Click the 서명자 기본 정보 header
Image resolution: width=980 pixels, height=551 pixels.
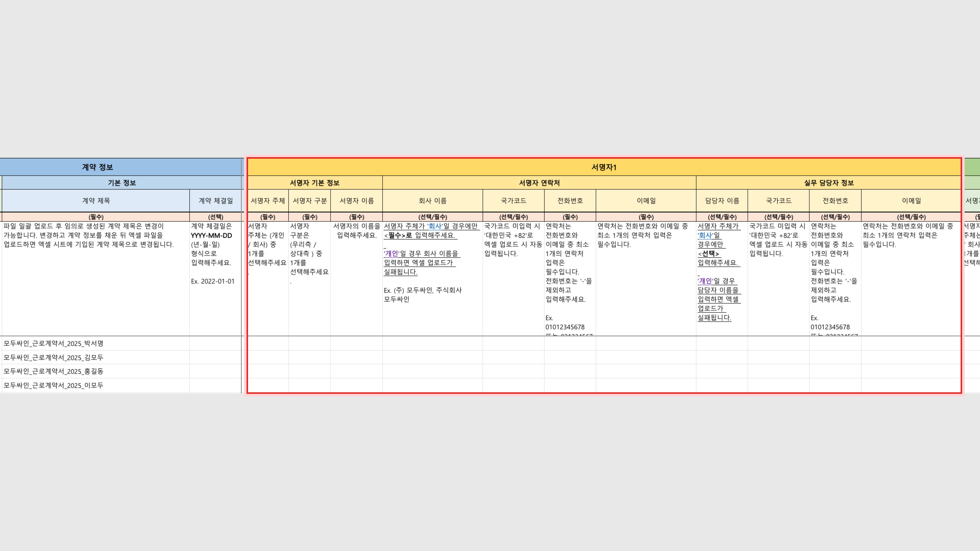point(315,183)
